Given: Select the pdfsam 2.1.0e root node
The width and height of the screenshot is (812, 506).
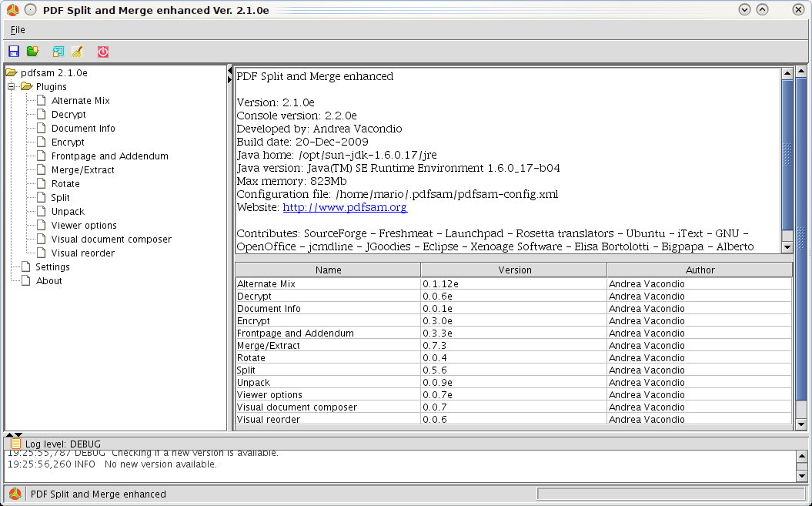Looking at the screenshot, I should point(54,72).
